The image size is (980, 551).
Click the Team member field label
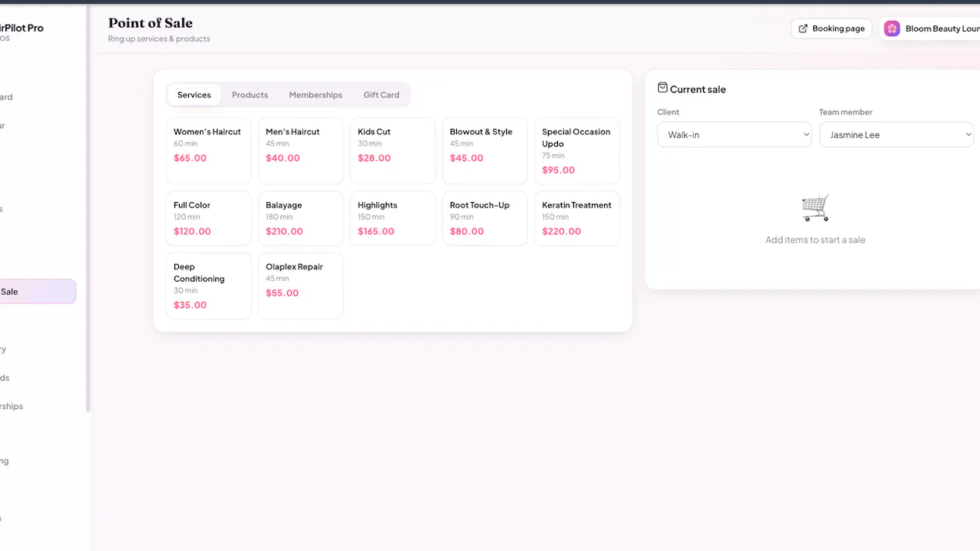[846, 112]
